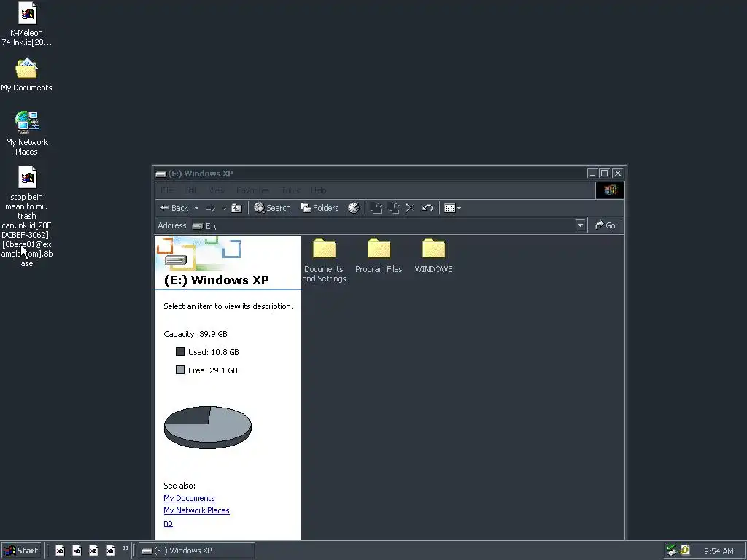
Task: Toggle the Folders pane button
Action: tap(320, 208)
